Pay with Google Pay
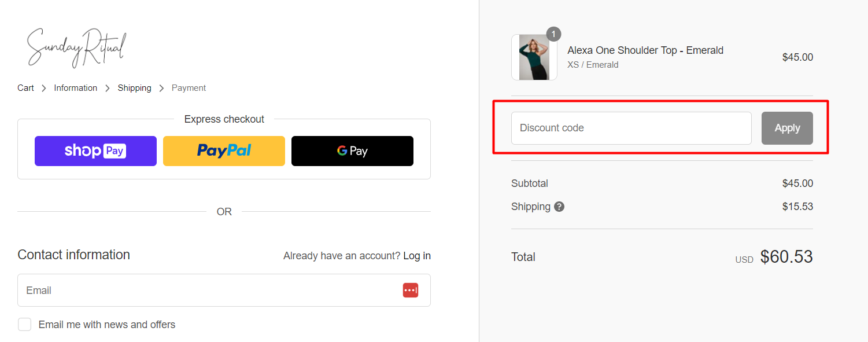The image size is (868, 342). tap(352, 150)
